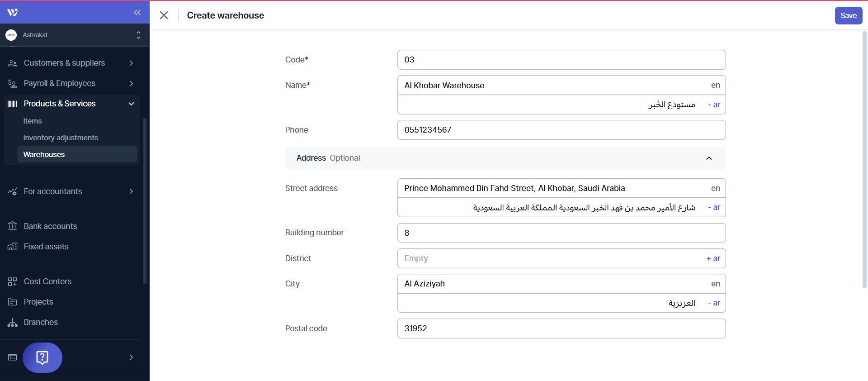Click the Bank accounts icon
The height and width of the screenshot is (381, 868).
point(12,226)
